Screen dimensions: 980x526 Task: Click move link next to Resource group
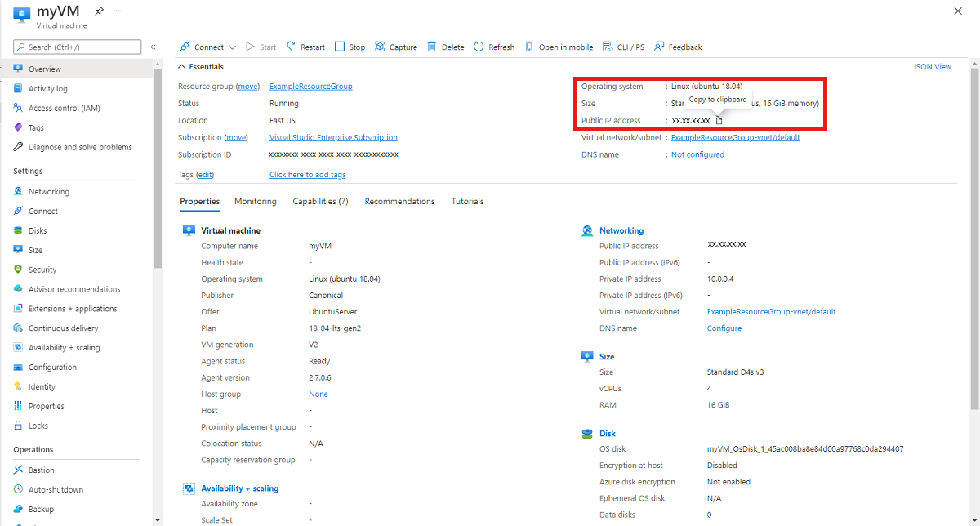[x=248, y=87]
